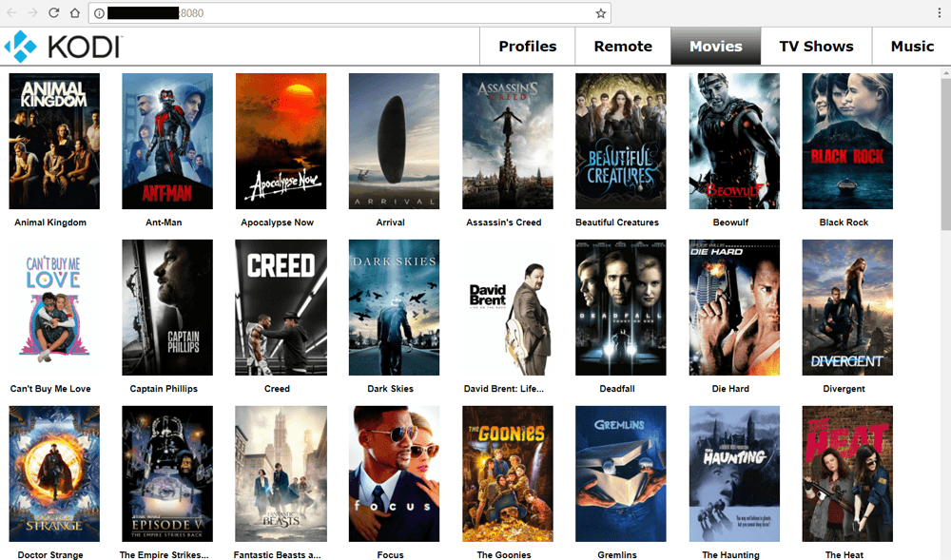The image size is (951, 560).
Task: Click the "Captain Phillips" title text
Action: (x=164, y=389)
